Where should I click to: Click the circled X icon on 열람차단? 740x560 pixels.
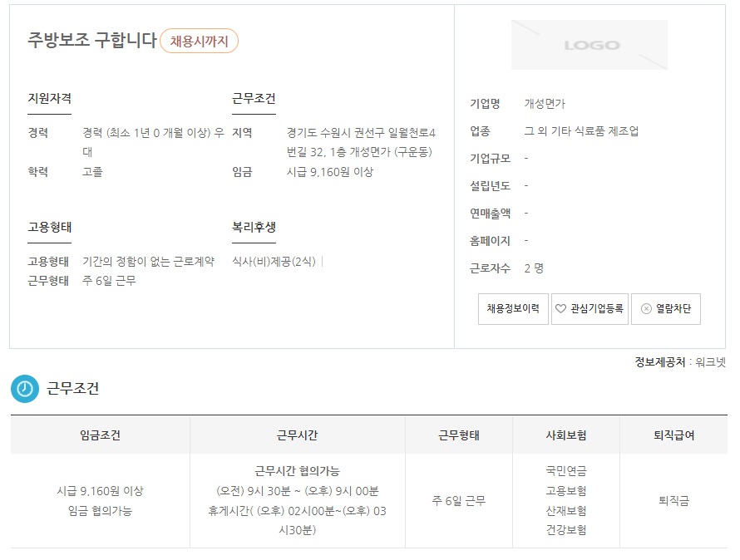click(x=646, y=309)
